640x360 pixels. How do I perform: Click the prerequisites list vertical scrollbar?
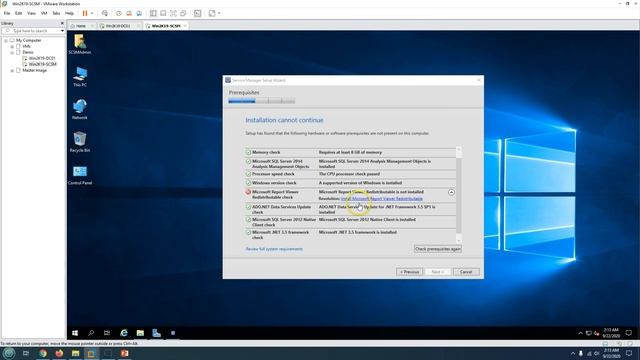[459, 195]
